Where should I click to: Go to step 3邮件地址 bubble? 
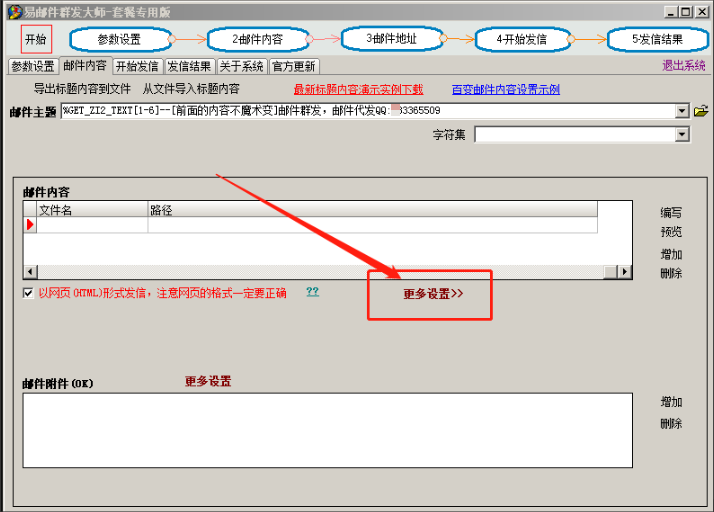click(392, 39)
